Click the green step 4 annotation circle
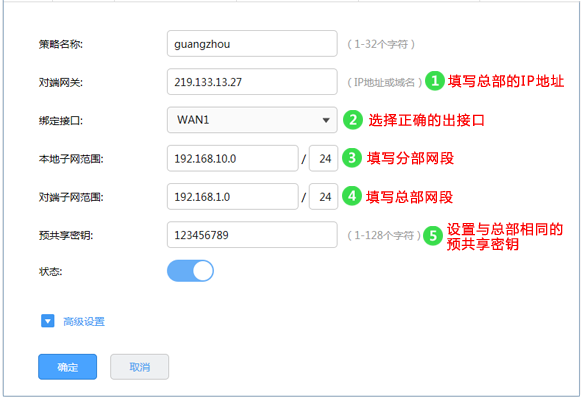582x398 pixels. (x=352, y=196)
